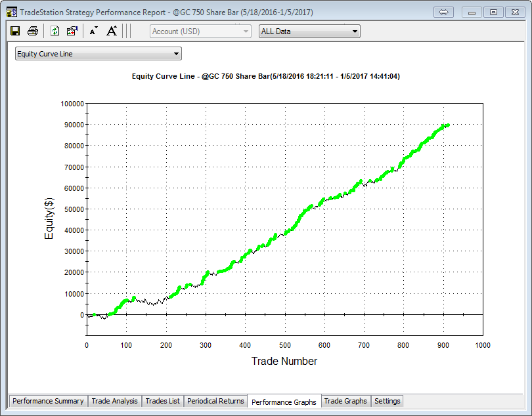The width and height of the screenshot is (532, 416).
Task: Increase font size with large A icon
Action: pyautogui.click(x=112, y=31)
